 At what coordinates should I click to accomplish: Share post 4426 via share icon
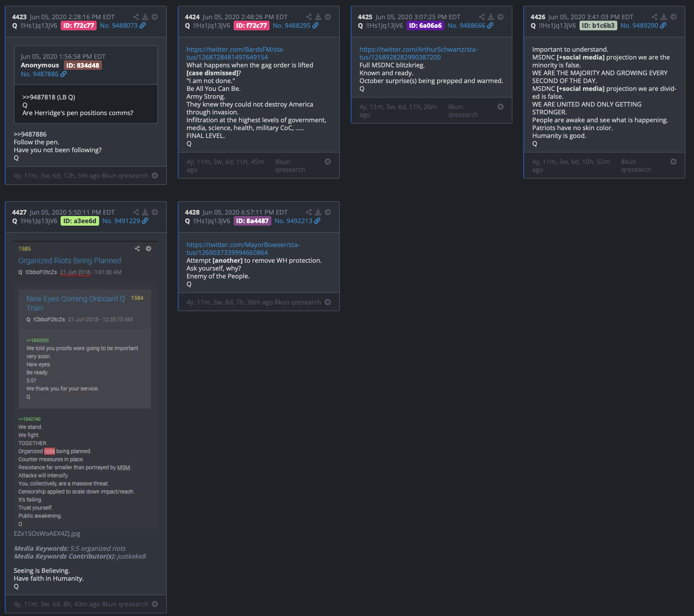655,17
